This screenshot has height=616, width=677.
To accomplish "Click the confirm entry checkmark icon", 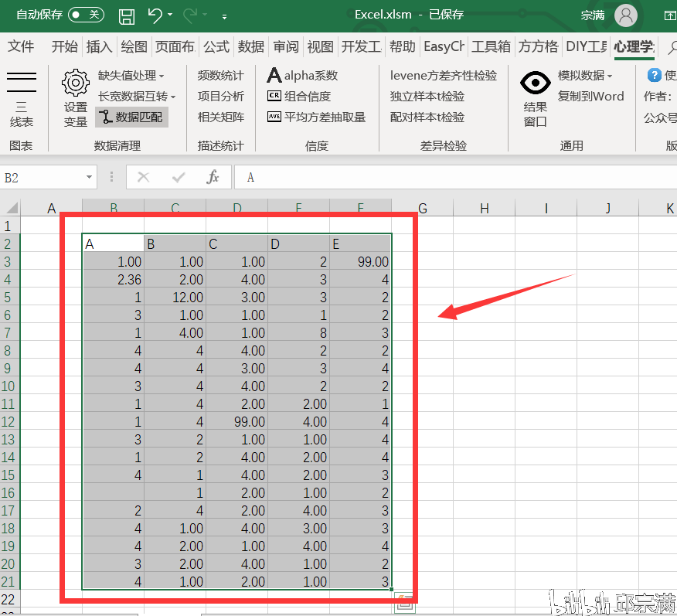I will click(179, 177).
